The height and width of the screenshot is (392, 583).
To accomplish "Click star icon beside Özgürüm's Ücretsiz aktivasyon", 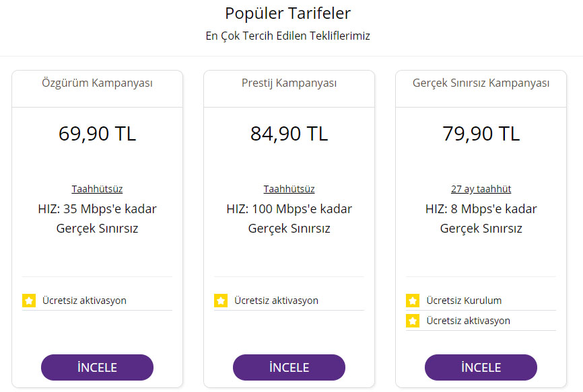I will 28,301.
